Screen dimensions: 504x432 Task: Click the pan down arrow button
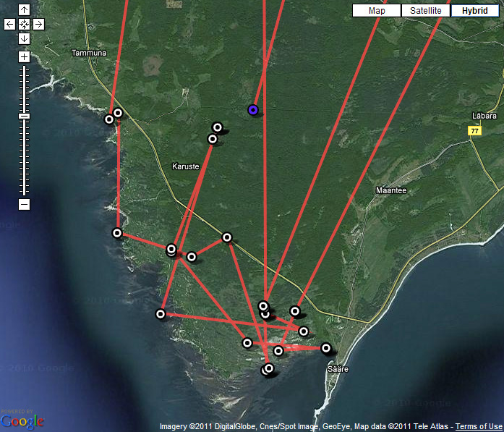[x=24, y=38]
